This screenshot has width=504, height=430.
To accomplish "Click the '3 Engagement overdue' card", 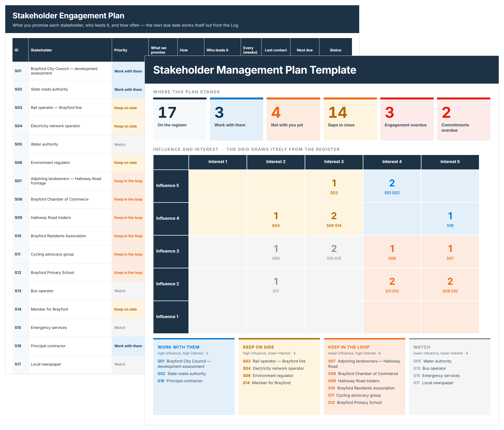I will [407, 119].
